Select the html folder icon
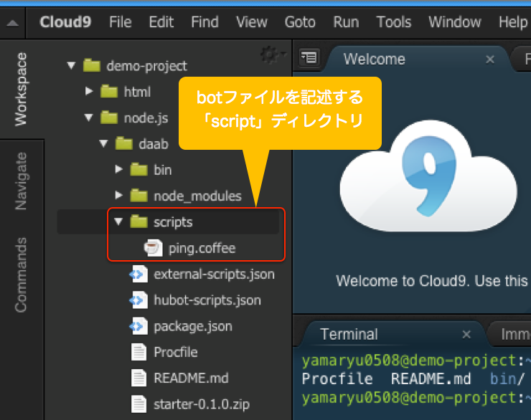Screen dimensions: 531x420 (109, 91)
